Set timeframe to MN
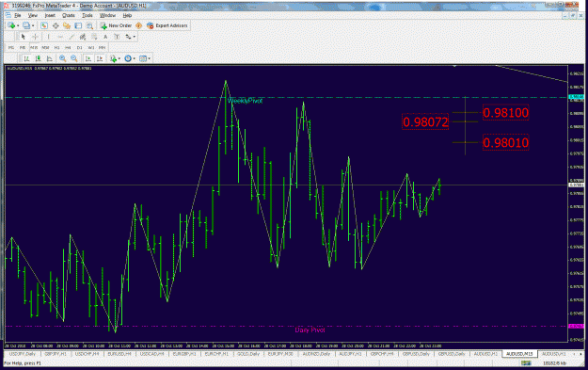This screenshot has width=588, height=370. (102, 48)
